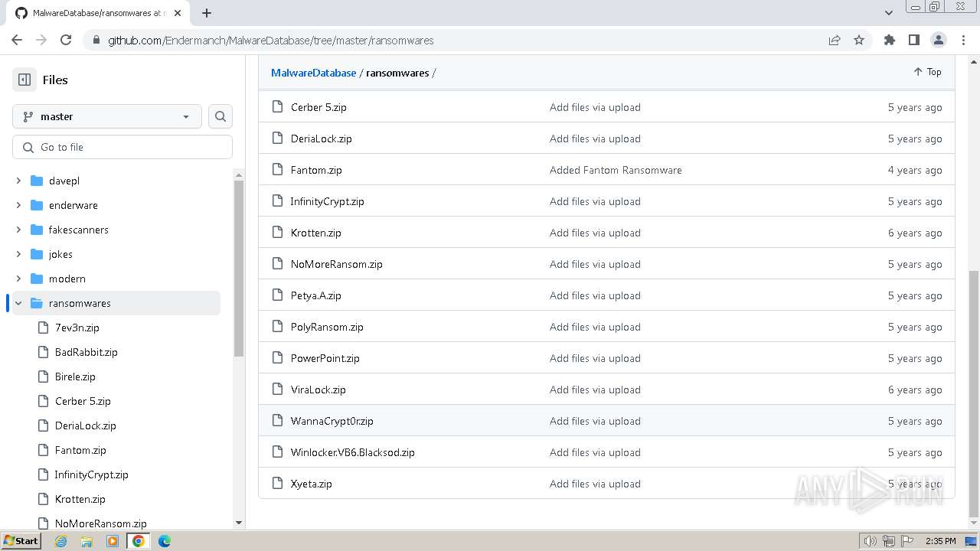Viewport: 980px width, 551px height.
Task: Click file icon beside ViraLock.zip
Action: (x=277, y=390)
